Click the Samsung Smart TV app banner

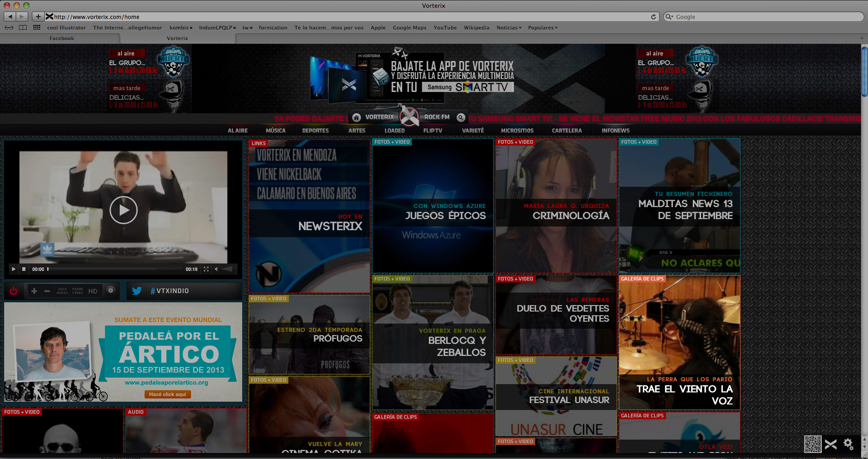412,76
